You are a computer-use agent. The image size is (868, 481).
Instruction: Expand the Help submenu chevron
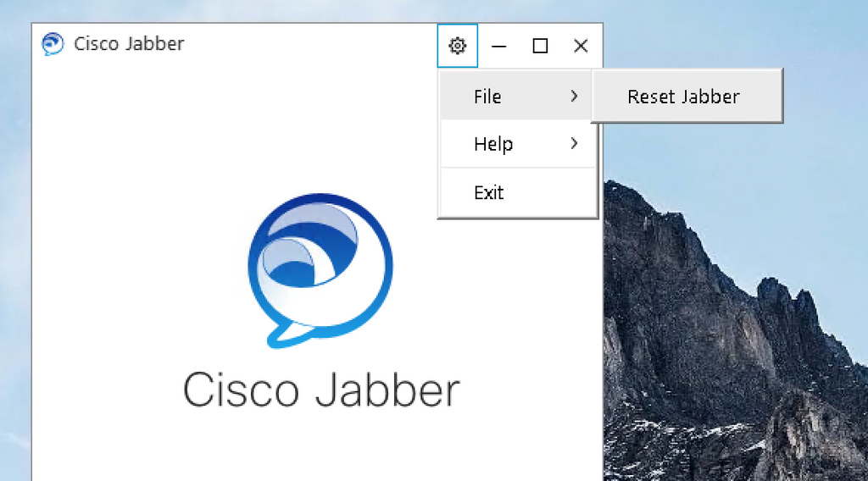tap(574, 144)
